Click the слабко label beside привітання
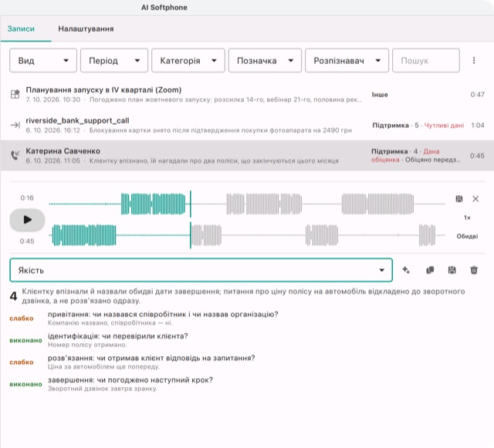Image resolution: width=494 pixels, height=448 pixels. tap(22, 318)
